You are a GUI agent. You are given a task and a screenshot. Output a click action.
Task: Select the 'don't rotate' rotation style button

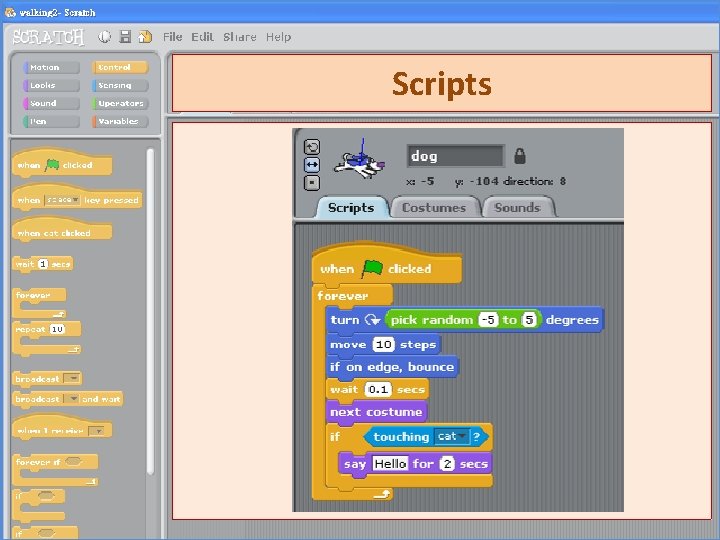coord(312,183)
